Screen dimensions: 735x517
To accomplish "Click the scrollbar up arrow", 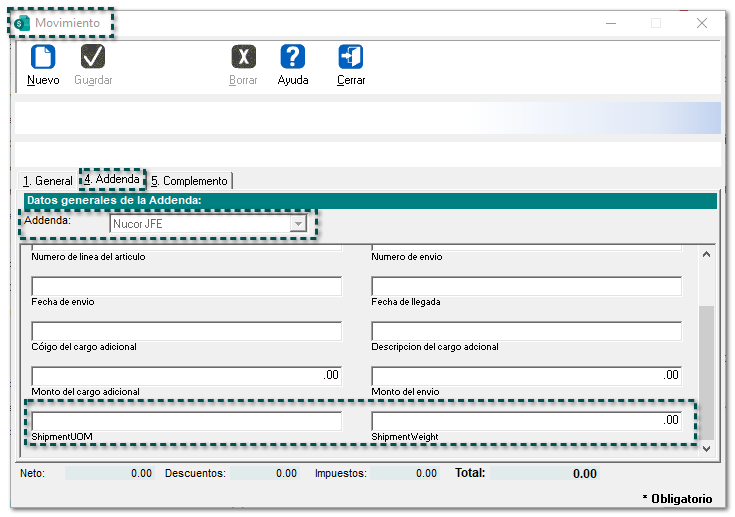I will click(706, 254).
